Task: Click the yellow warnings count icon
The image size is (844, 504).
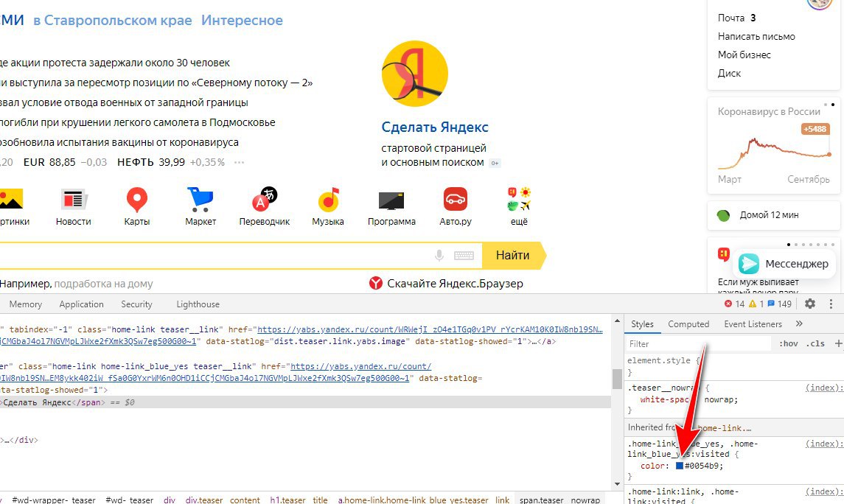Action: coord(753,304)
